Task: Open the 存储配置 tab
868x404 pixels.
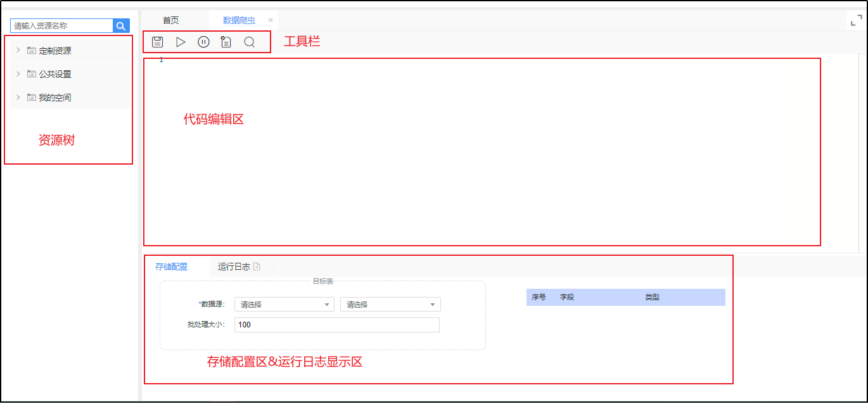Action: tap(172, 267)
